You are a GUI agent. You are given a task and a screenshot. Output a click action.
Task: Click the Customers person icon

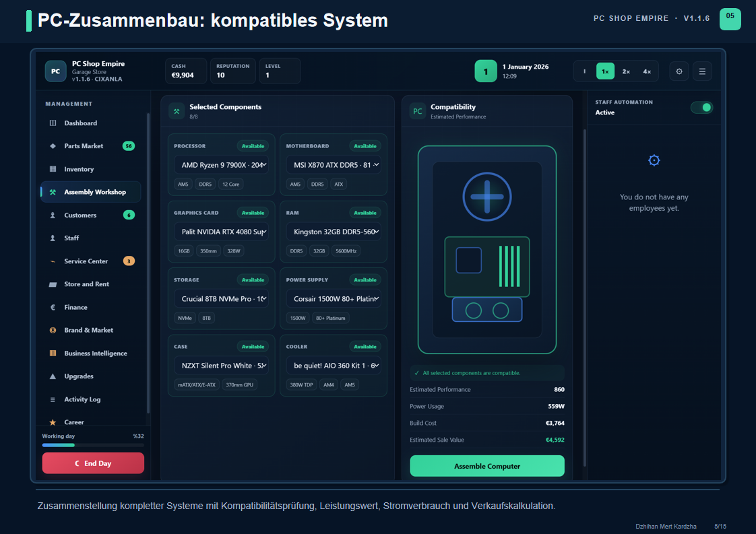point(53,215)
